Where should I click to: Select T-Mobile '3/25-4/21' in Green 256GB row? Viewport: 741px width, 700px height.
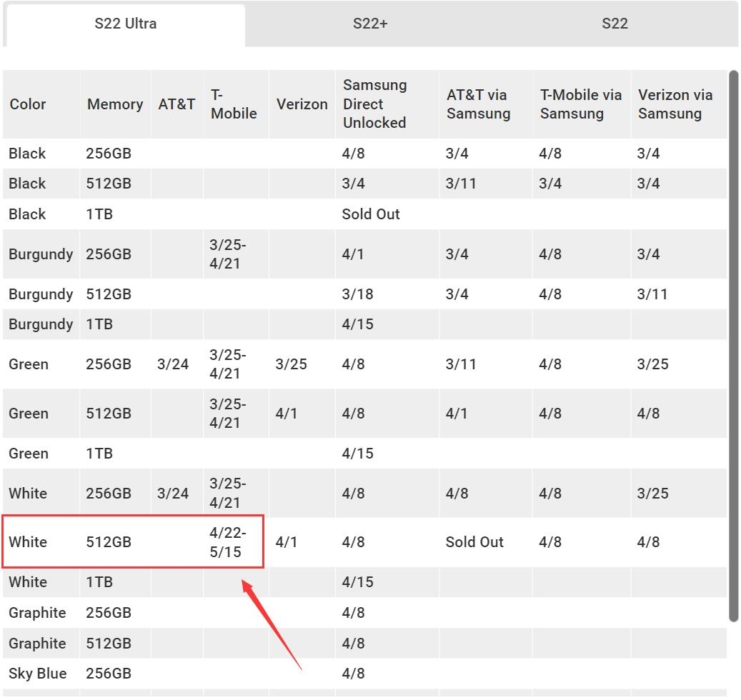[x=228, y=364]
